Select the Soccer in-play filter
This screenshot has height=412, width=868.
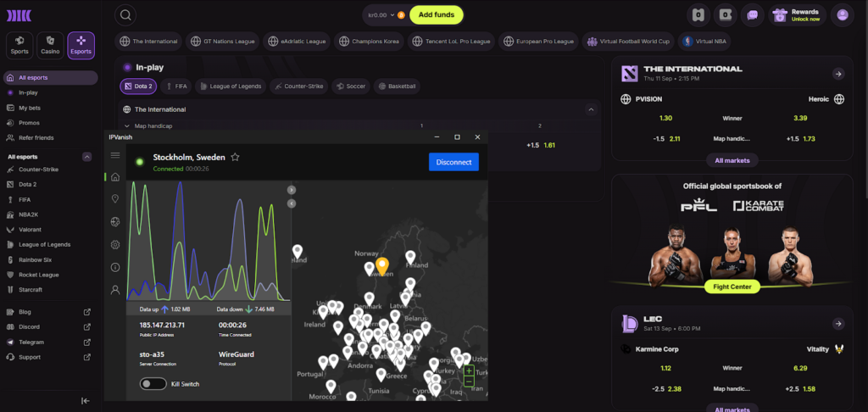[x=351, y=86]
